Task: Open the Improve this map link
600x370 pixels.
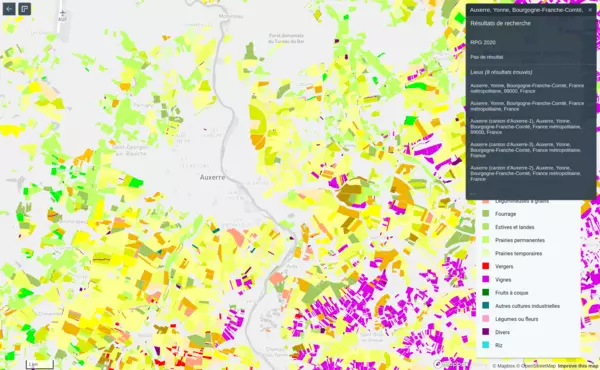Action: [578, 366]
